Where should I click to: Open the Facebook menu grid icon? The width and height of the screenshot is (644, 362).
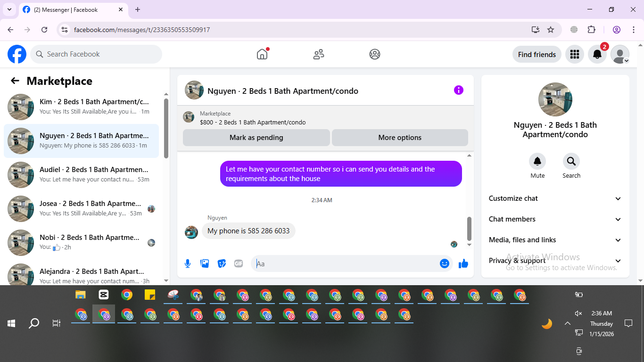pyautogui.click(x=574, y=54)
